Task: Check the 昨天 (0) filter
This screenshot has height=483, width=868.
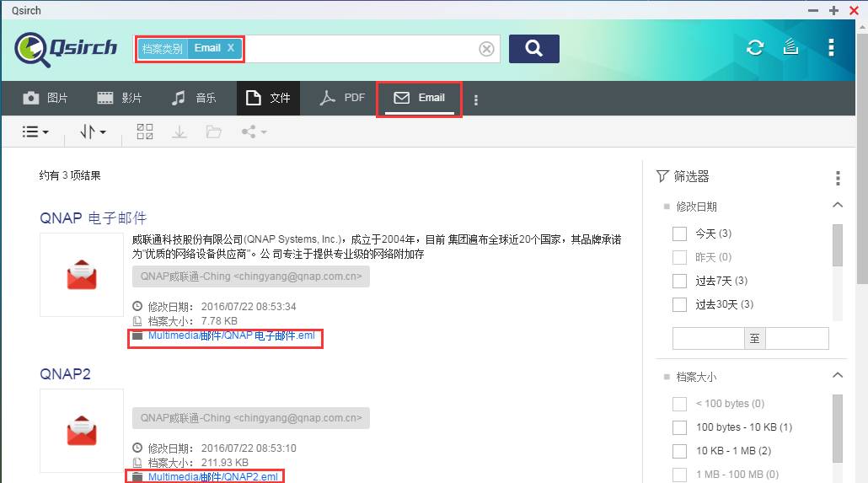Action: 679,258
